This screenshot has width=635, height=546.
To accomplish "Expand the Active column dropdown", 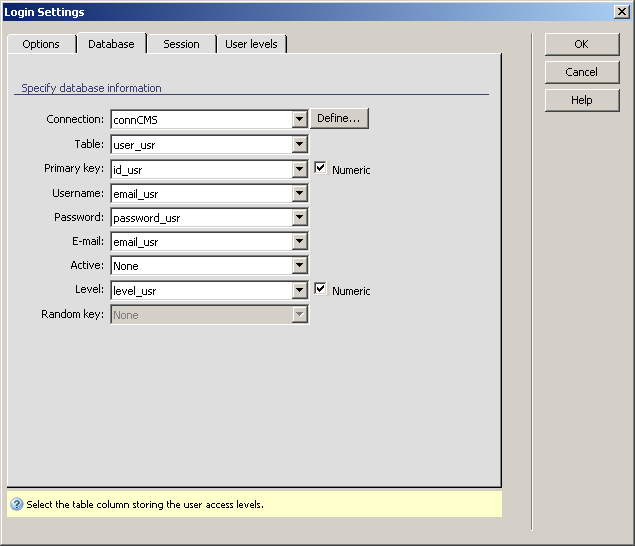I will (x=299, y=266).
